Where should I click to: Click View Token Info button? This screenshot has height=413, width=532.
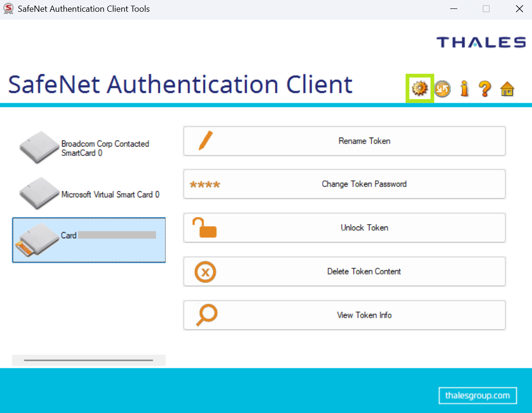[344, 315]
